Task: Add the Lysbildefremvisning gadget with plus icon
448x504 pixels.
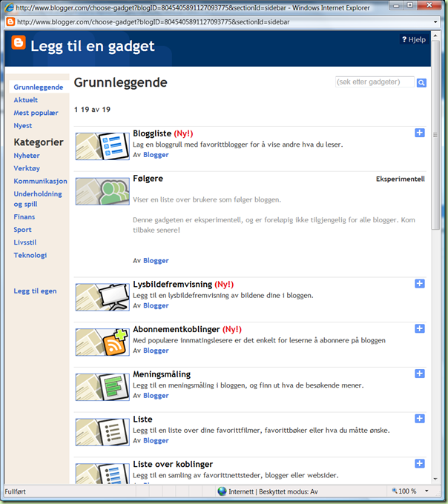Action: tap(419, 283)
